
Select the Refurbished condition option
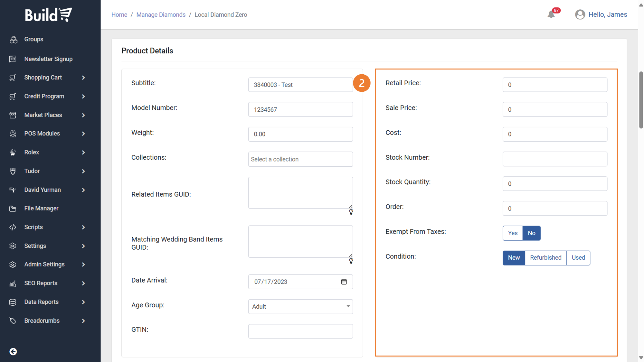[x=545, y=258]
